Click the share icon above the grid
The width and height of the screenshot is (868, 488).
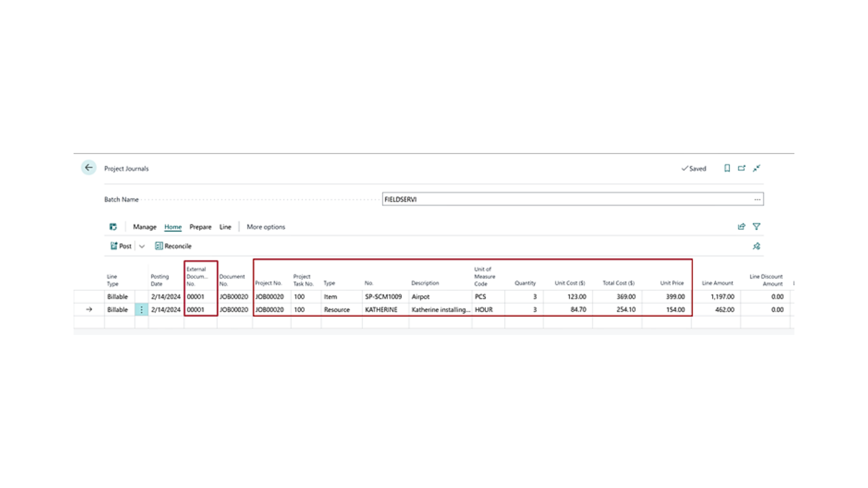coord(741,226)
